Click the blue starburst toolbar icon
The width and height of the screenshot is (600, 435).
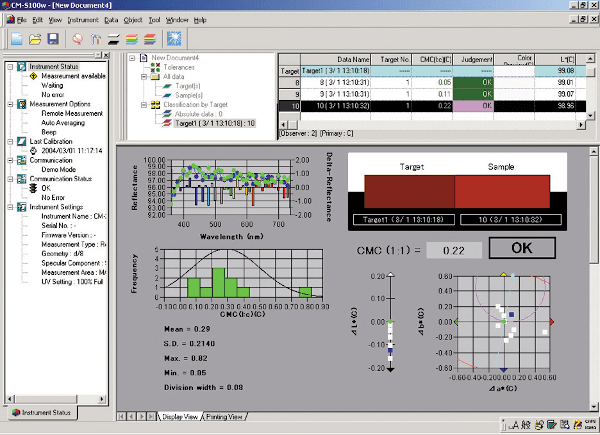pos(172,39)
